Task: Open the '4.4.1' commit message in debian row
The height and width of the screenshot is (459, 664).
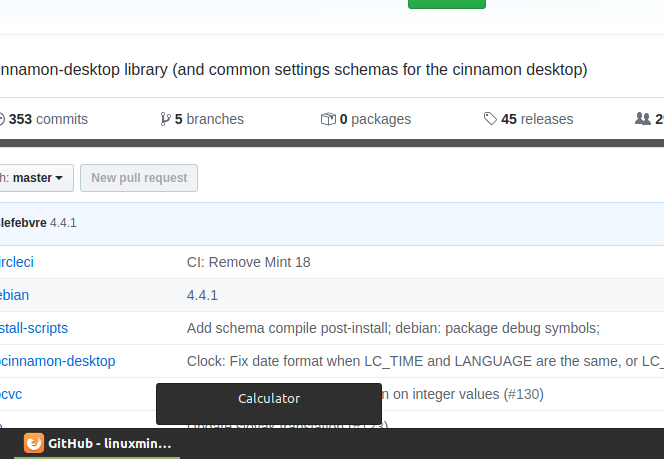Action: coord(202,295)
